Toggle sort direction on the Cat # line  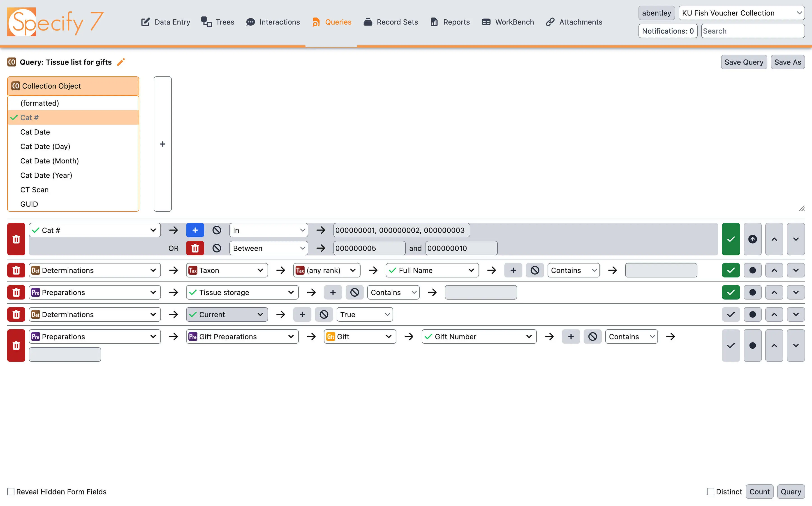coord(752,239)
